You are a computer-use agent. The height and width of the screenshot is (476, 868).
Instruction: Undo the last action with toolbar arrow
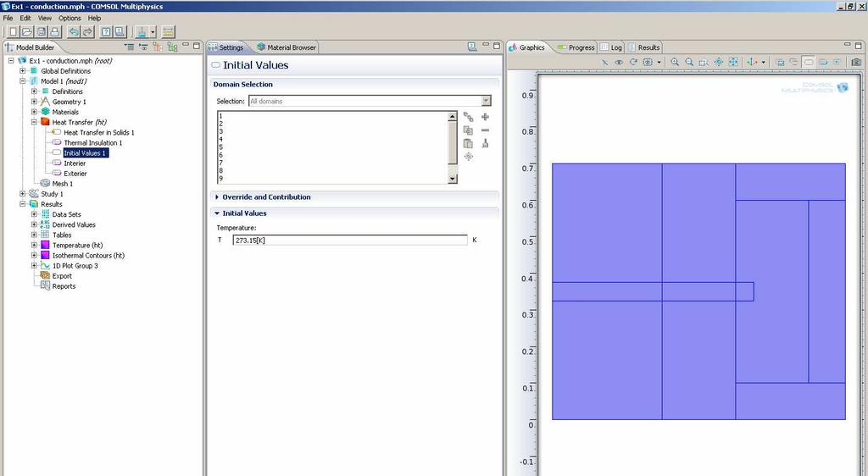pos(74,32)
